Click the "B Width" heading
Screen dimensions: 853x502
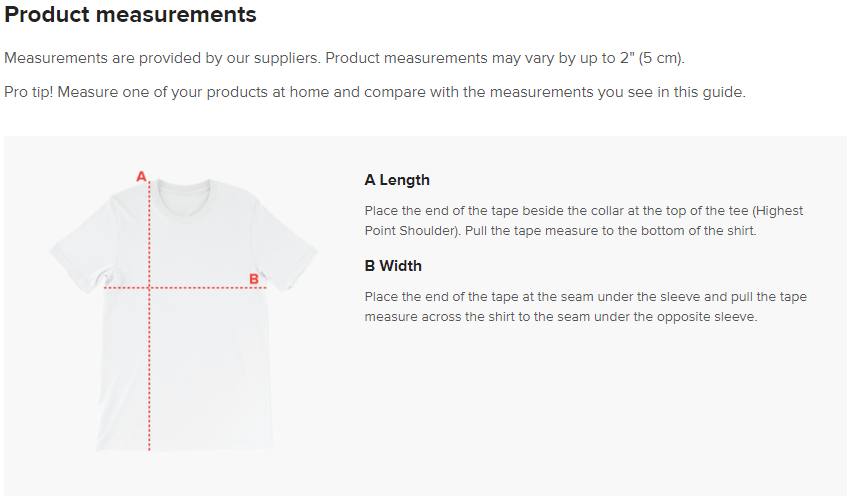coord(393,266)
